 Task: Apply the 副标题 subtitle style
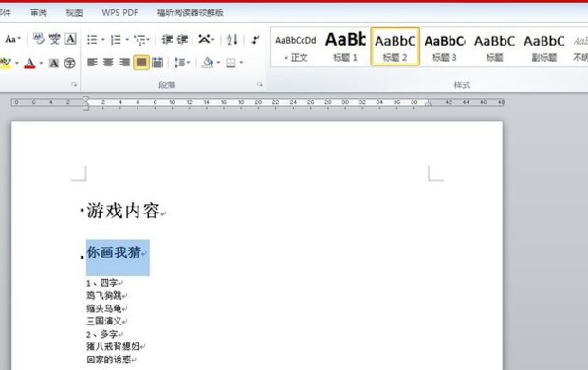pyautogui.click(x=543, y=46)
